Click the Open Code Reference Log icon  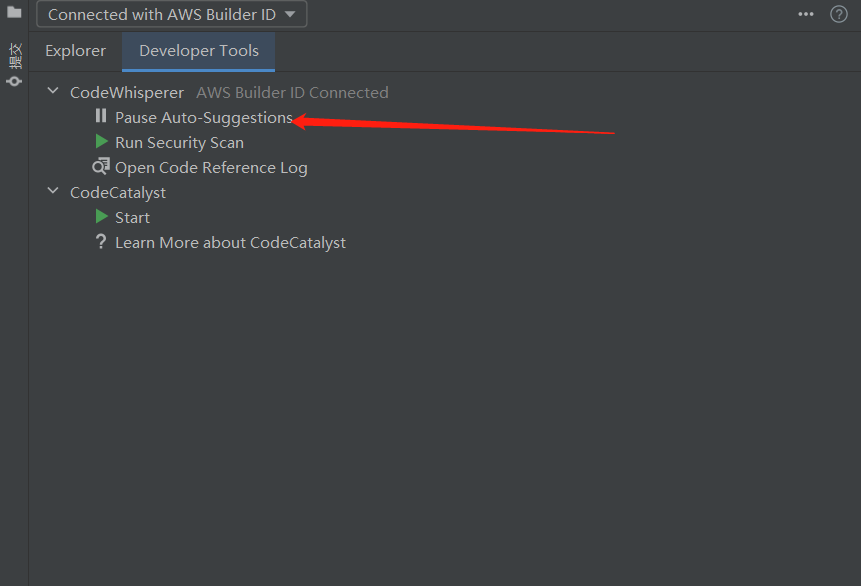pos(100,167)
